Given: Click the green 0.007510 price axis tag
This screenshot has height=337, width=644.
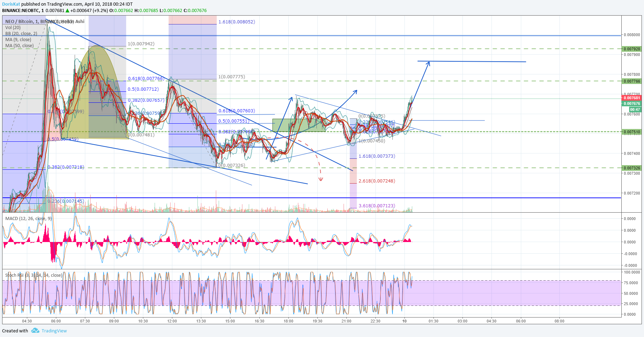Looking at the screenshot, I should coord(632,132).
